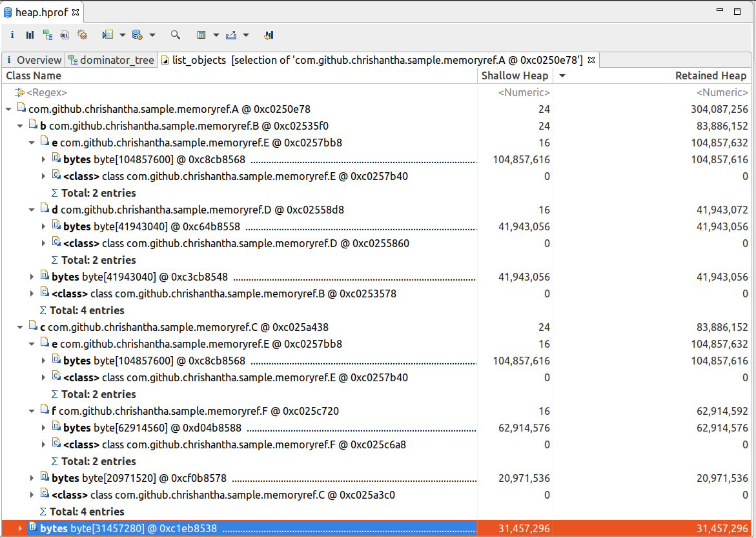Expand the bytes byte[41943040] array node
The image size is (756, 538).
click(43, 226)
